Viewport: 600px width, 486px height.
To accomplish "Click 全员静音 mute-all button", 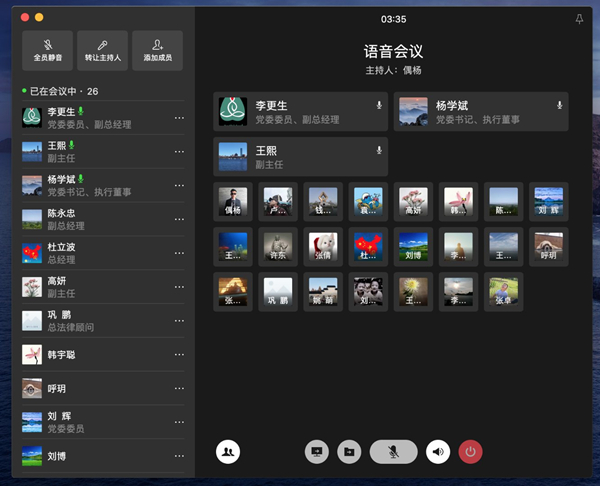I will pos(47,51).
